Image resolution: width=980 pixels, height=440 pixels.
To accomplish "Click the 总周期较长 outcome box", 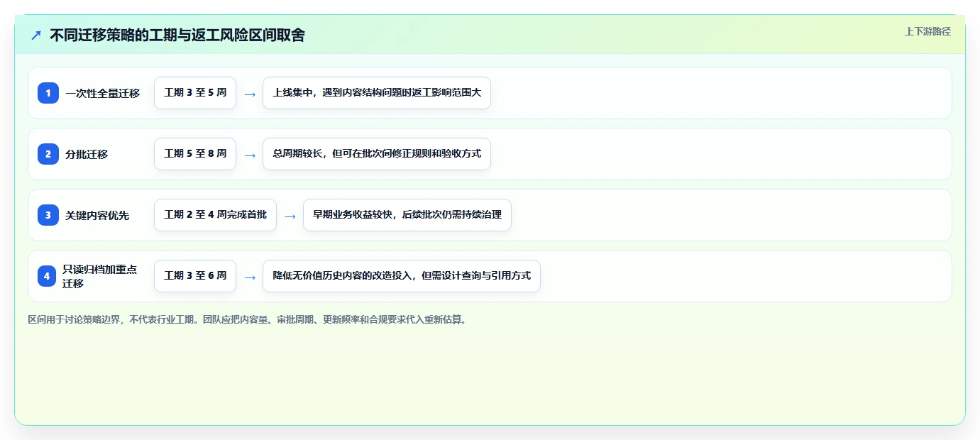I will click(x=377, y=154).
